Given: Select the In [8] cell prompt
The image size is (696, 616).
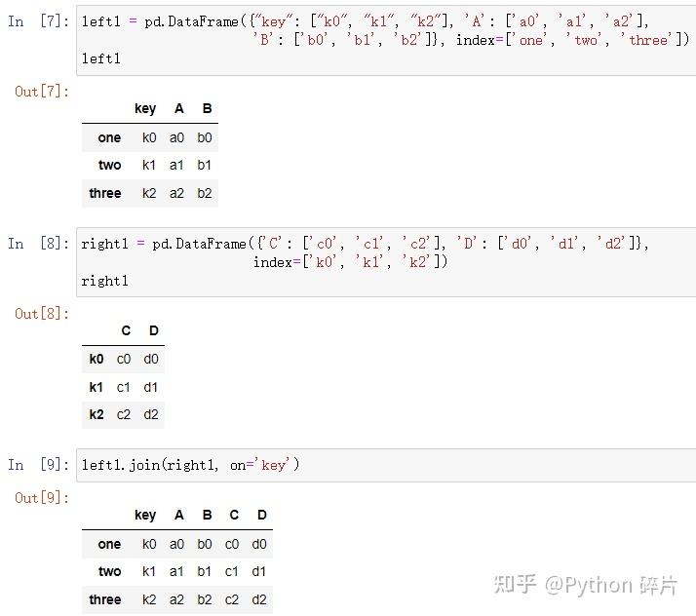Looking at the screenshot, I should click(x=39, y=244).
